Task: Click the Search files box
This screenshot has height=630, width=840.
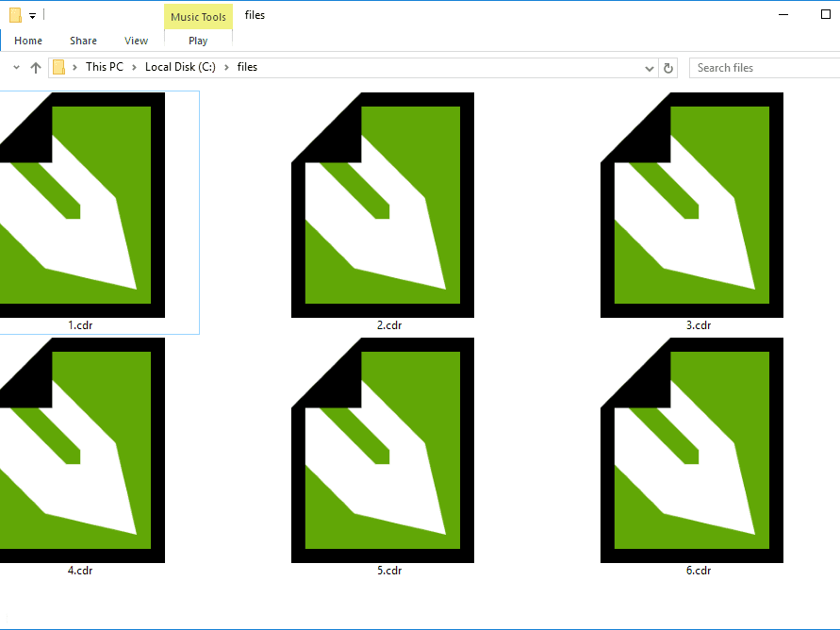Action: click(x=765, y=68)
